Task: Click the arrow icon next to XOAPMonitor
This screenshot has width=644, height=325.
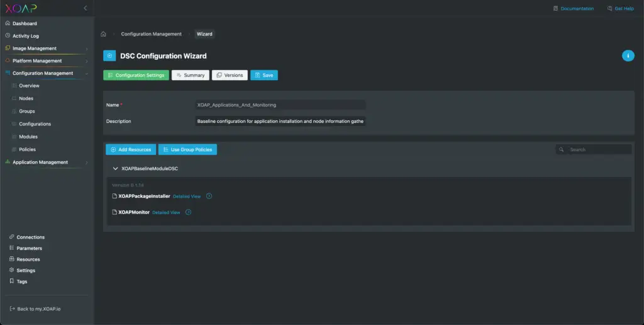Action: [x=188, y=212]
